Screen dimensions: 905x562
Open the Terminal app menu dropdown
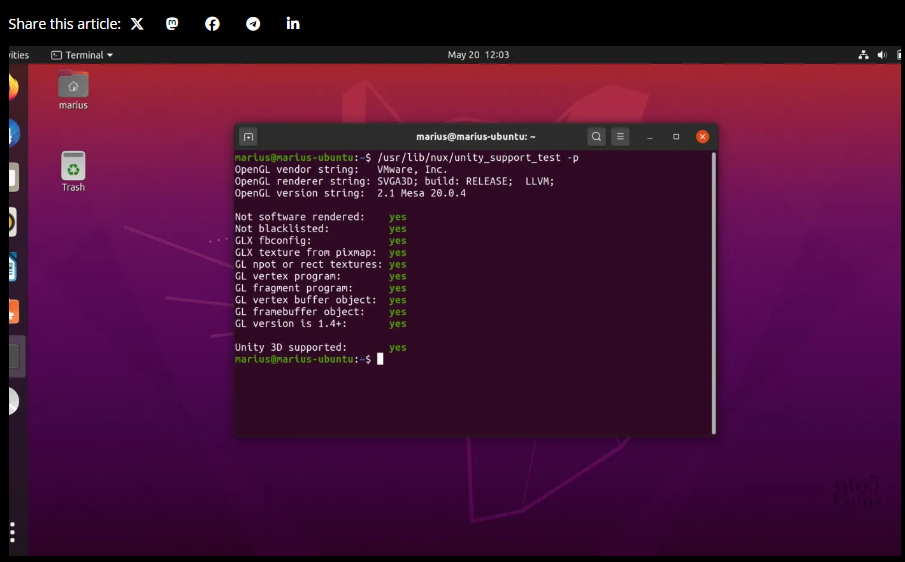coord(82,55)
